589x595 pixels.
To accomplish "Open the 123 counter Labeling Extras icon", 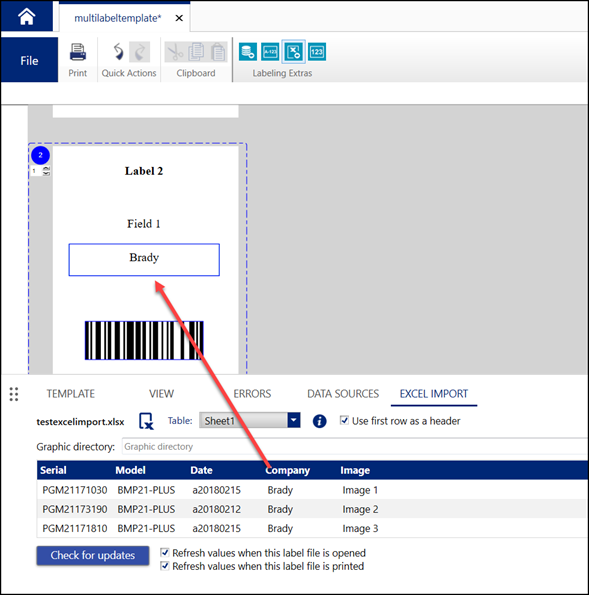I will 317,52.
